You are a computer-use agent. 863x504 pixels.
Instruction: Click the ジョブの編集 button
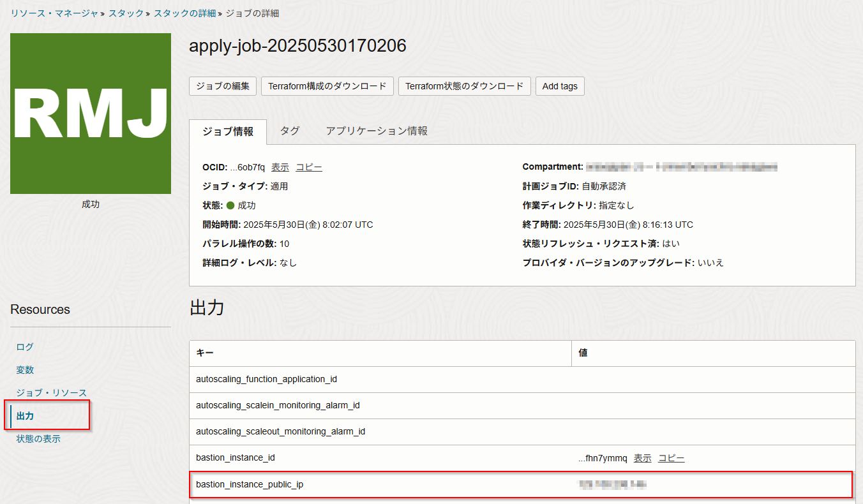[x=223, y=86]
